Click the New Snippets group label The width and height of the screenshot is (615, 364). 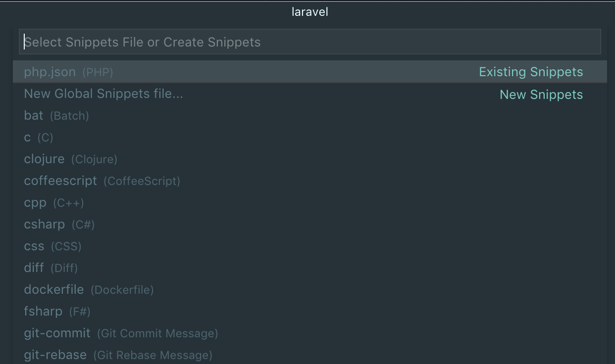[541, 95]
